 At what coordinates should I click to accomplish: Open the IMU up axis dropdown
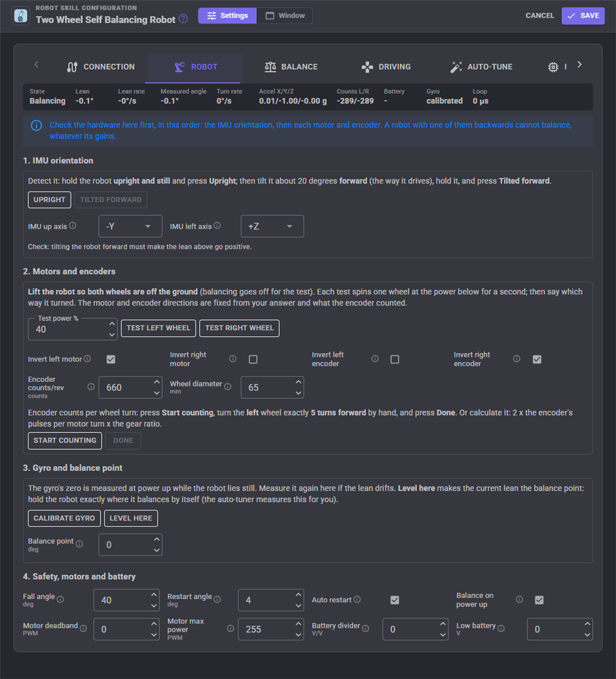131,227
